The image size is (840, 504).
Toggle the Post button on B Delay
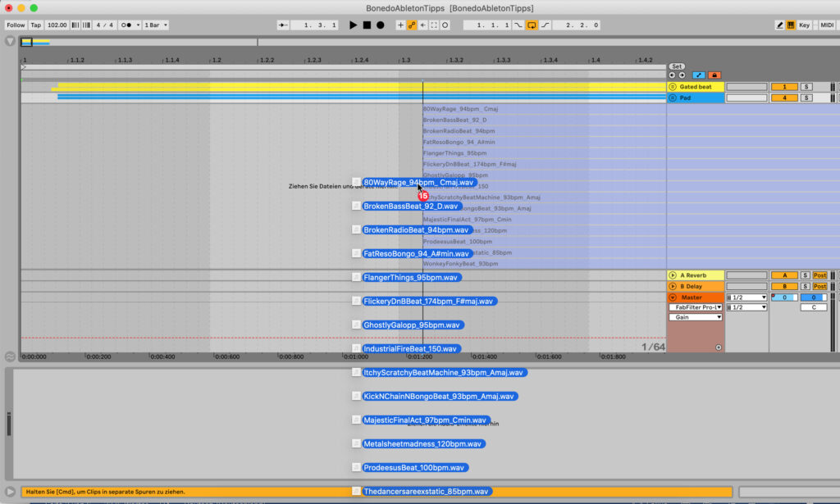(x=819, y=286)
